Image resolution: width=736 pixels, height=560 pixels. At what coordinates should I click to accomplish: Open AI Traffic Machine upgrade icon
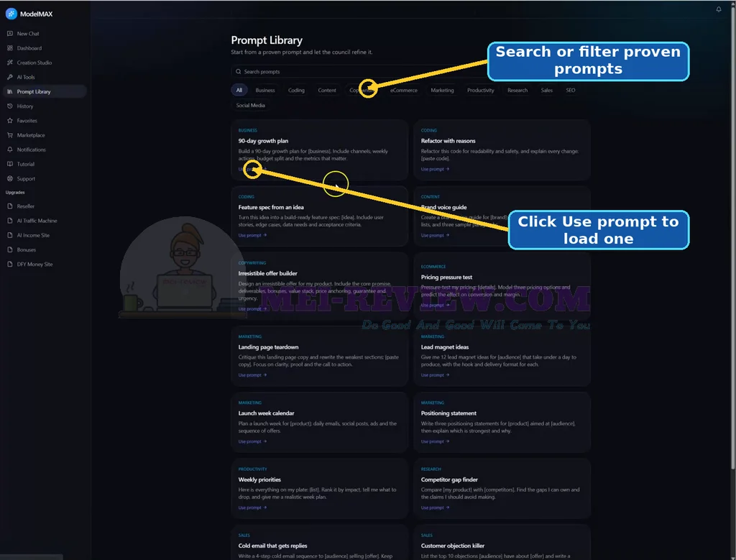(x=10, y=221)
